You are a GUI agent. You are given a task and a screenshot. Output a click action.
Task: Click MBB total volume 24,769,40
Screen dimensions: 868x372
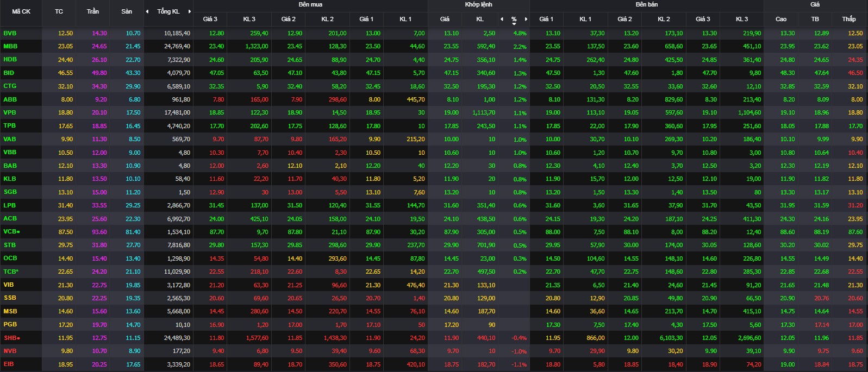(177, 46)
